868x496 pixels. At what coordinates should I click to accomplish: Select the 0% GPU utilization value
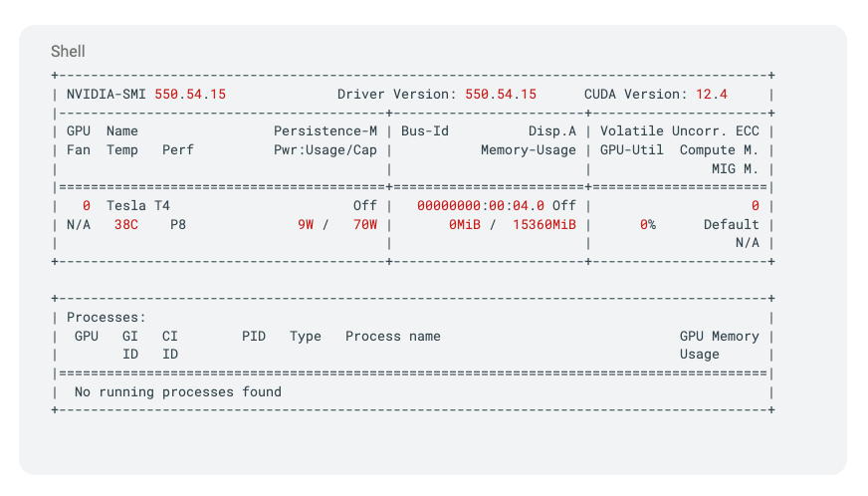(x=647, y=225)
